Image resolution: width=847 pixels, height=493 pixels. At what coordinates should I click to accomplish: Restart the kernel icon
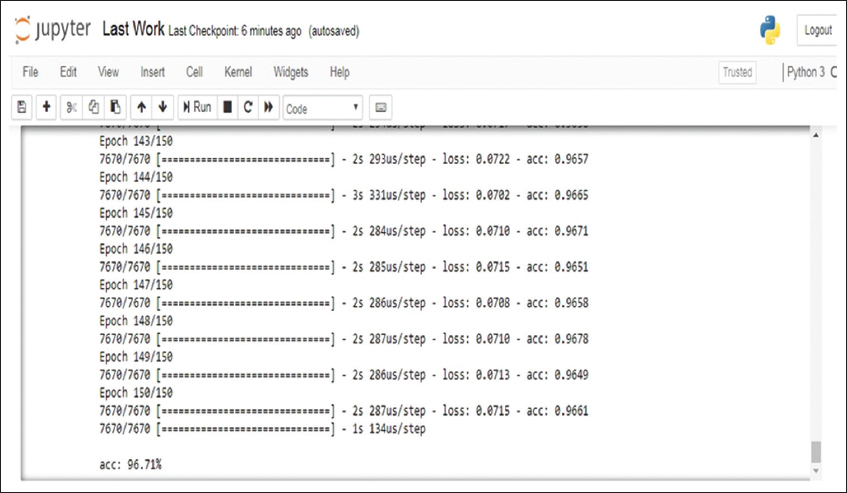tap(248, 107)
